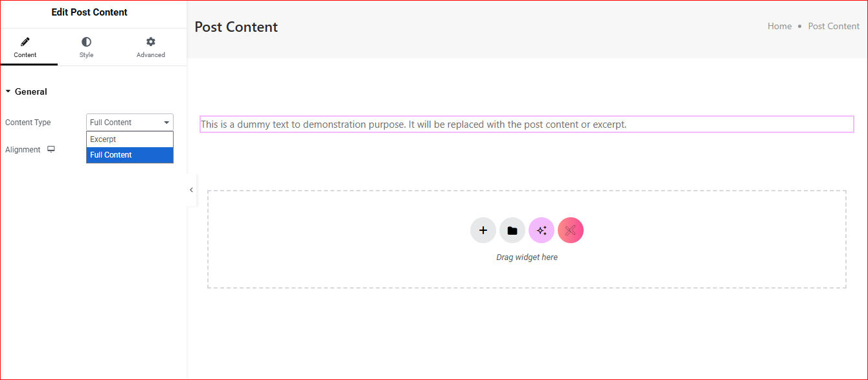This screenshot has height=380, width=868.
Task: Switch to the Content tab
Action: click(25, 47)
